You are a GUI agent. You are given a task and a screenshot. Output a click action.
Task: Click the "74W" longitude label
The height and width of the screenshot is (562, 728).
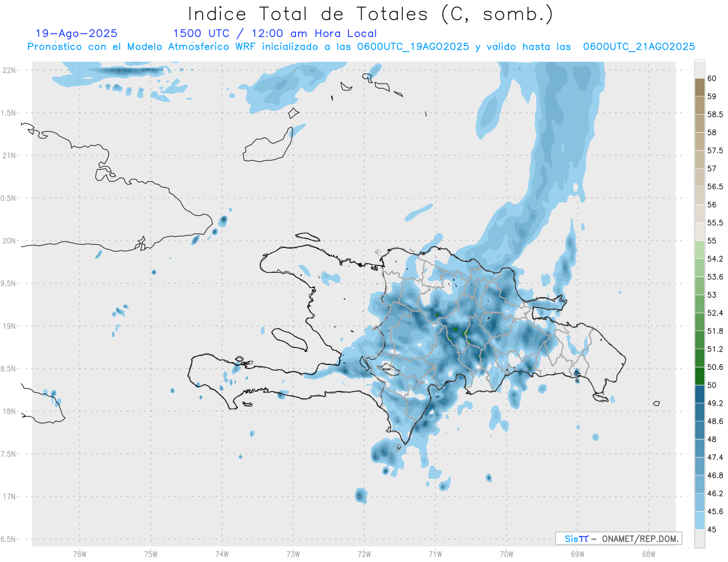click(222, 553)
